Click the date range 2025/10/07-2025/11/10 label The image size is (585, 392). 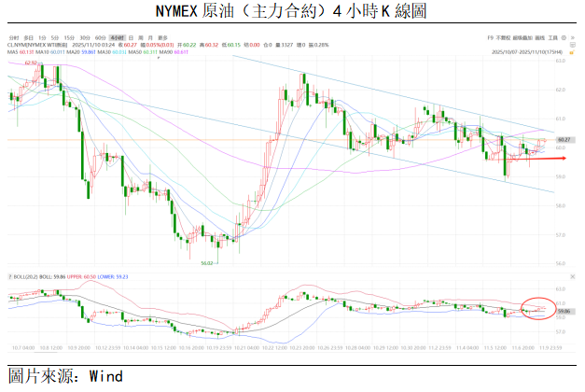526,51
